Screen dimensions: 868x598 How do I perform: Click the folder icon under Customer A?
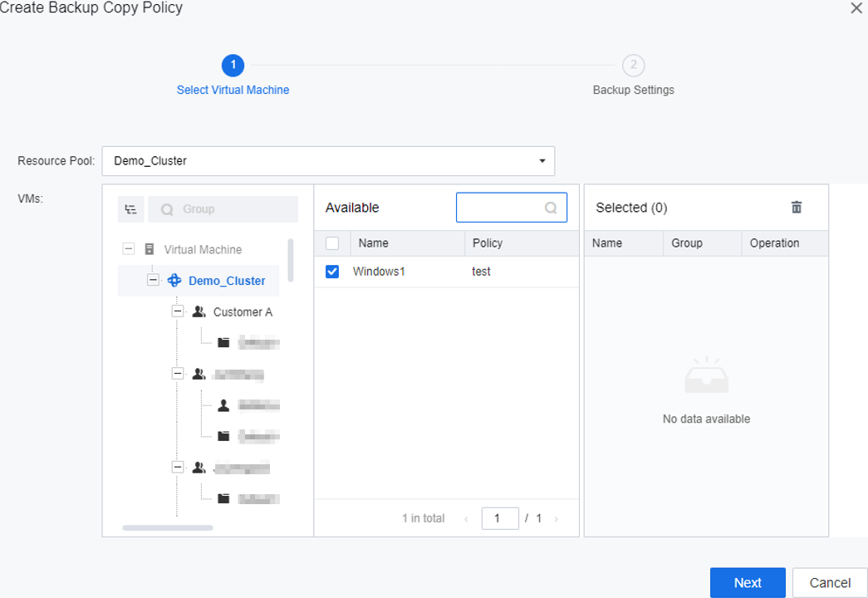(x=223, y=342)
